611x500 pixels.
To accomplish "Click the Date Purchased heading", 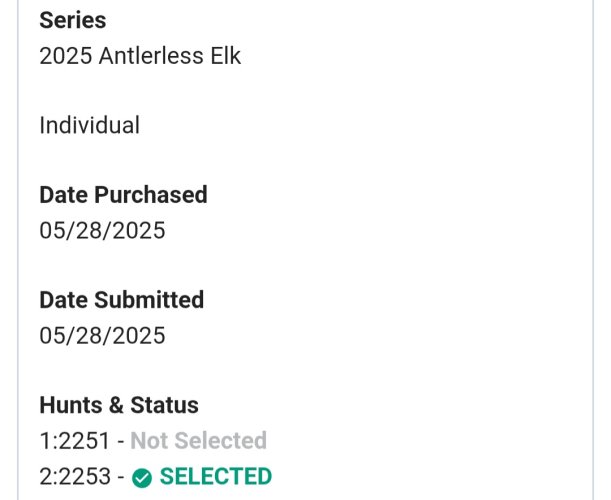I will (x=123, y=194).
